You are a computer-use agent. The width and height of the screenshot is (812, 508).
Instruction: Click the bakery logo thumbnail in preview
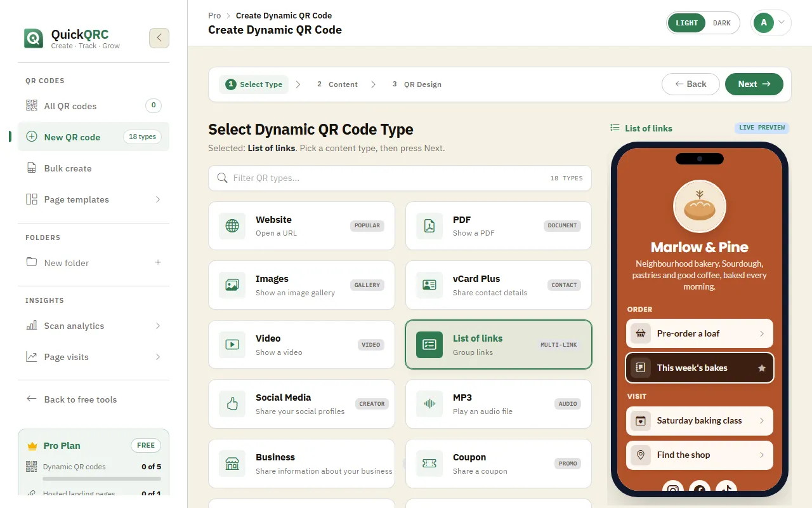[x=700, y=207]
